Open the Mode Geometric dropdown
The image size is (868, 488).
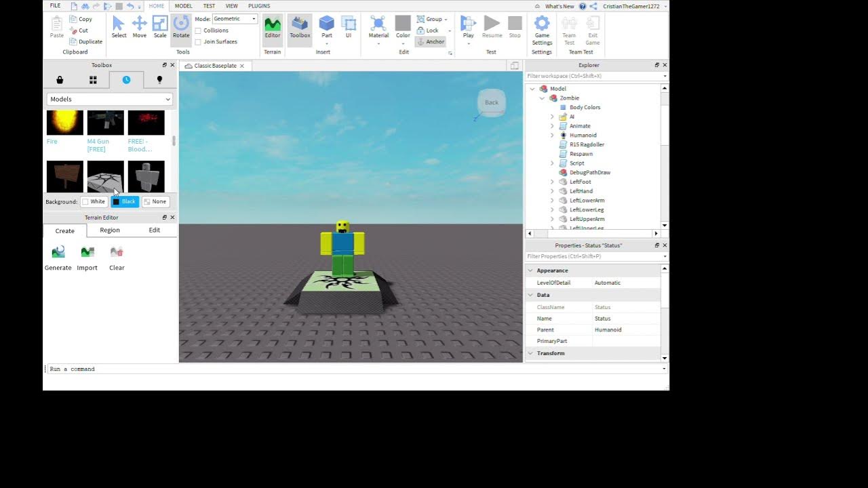point(235,19)
